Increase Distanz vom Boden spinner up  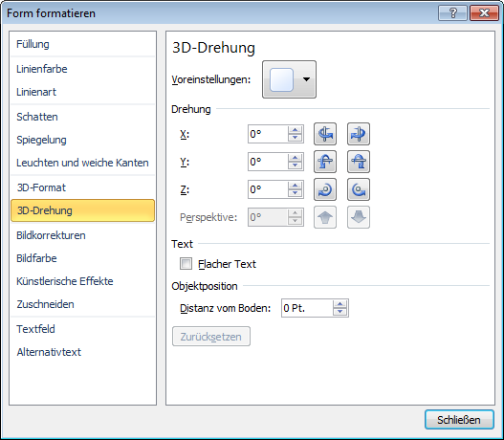[340, 304]
